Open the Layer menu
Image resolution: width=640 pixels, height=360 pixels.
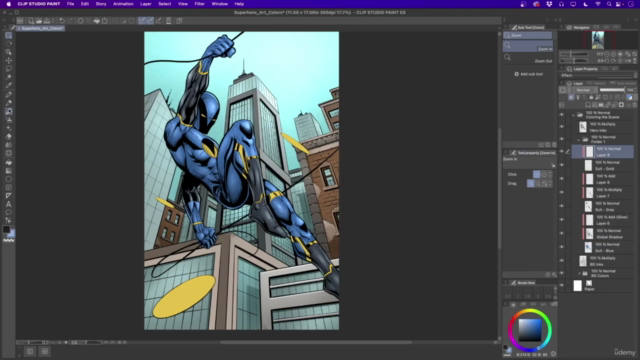coord(146,4)
